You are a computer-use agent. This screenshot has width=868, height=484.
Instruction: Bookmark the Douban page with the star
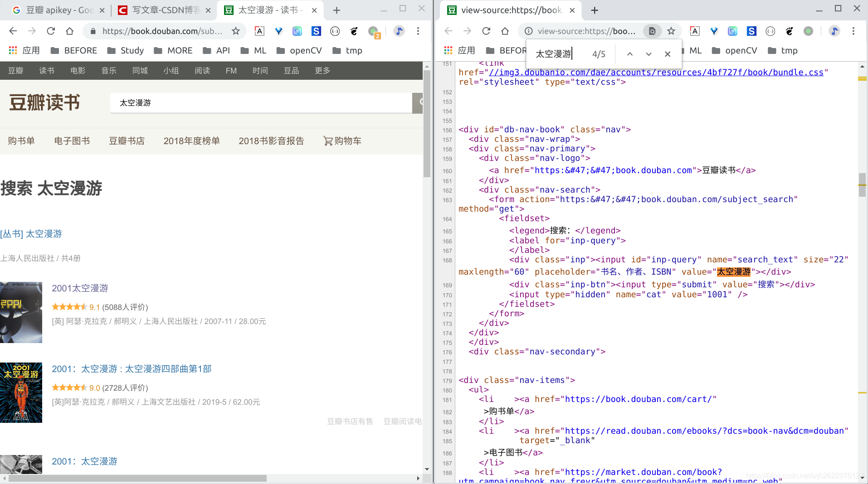[236, 31]
